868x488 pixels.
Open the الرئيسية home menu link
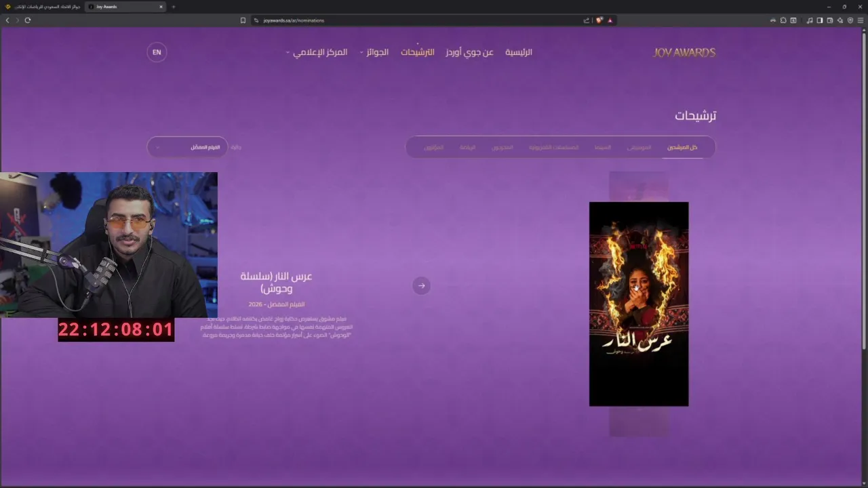pos(519,52)
